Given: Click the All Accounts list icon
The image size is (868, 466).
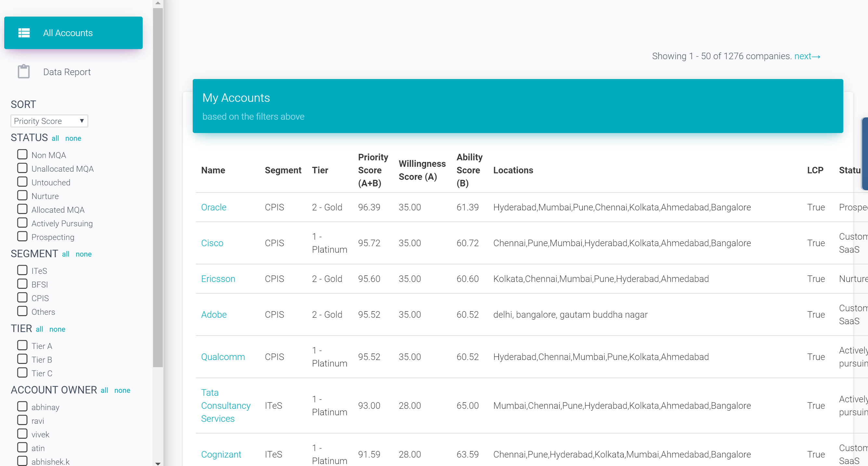Looking at the screenshot, I should [x=24, y=33].
